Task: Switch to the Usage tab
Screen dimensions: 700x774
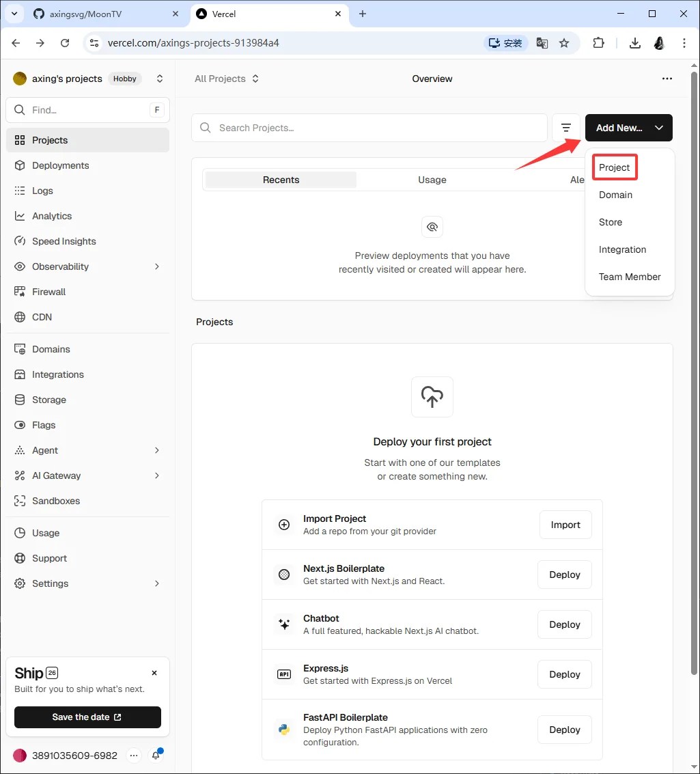Action: (432, 180)
